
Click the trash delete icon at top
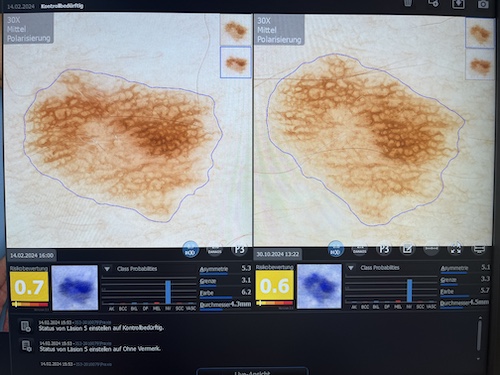[408, 3]
